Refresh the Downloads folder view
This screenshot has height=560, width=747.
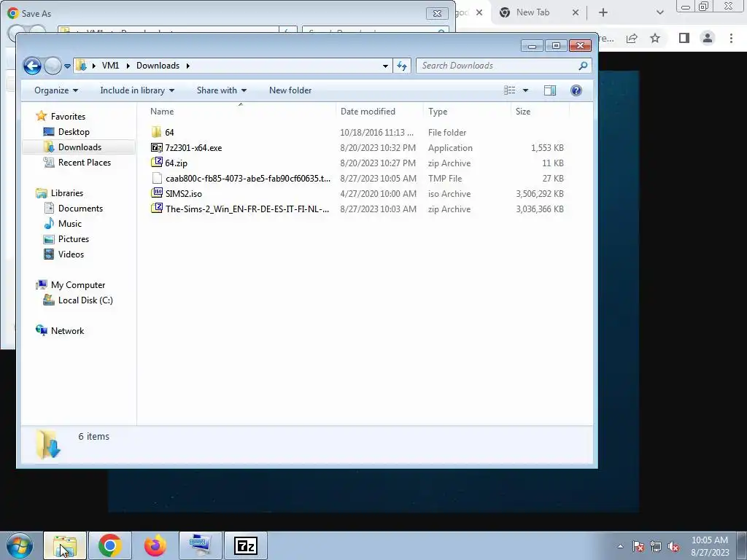[402, 66]
